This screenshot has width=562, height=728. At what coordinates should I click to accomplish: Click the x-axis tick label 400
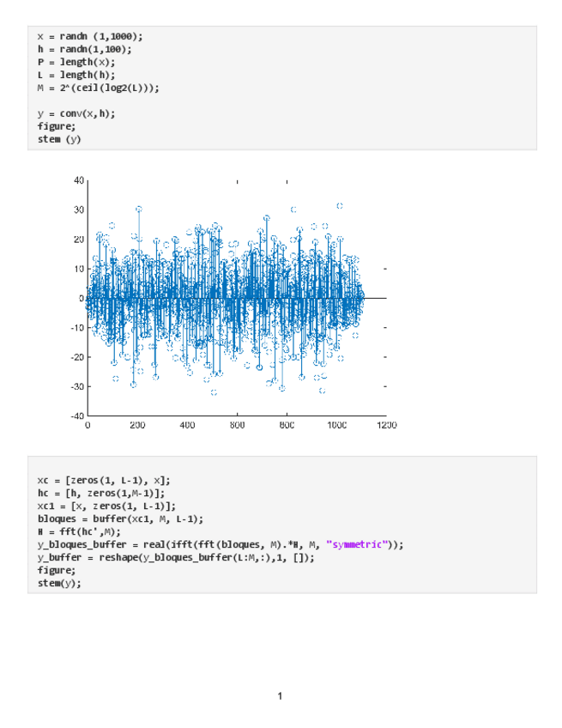pos(187,425)
